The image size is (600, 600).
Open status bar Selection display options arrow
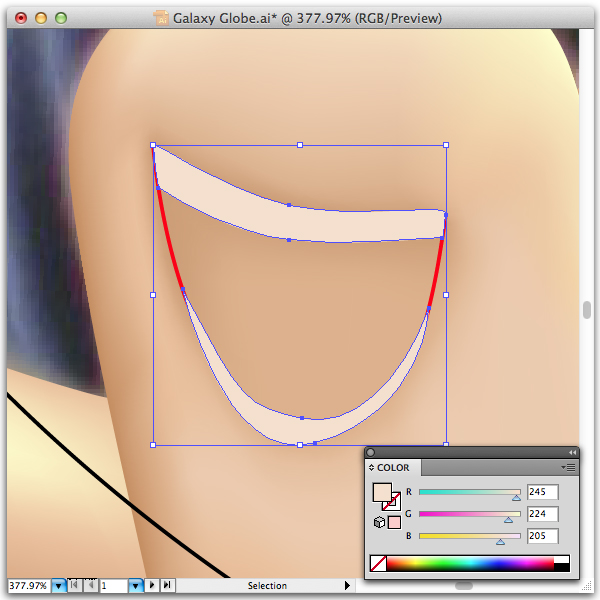point(347,585)
